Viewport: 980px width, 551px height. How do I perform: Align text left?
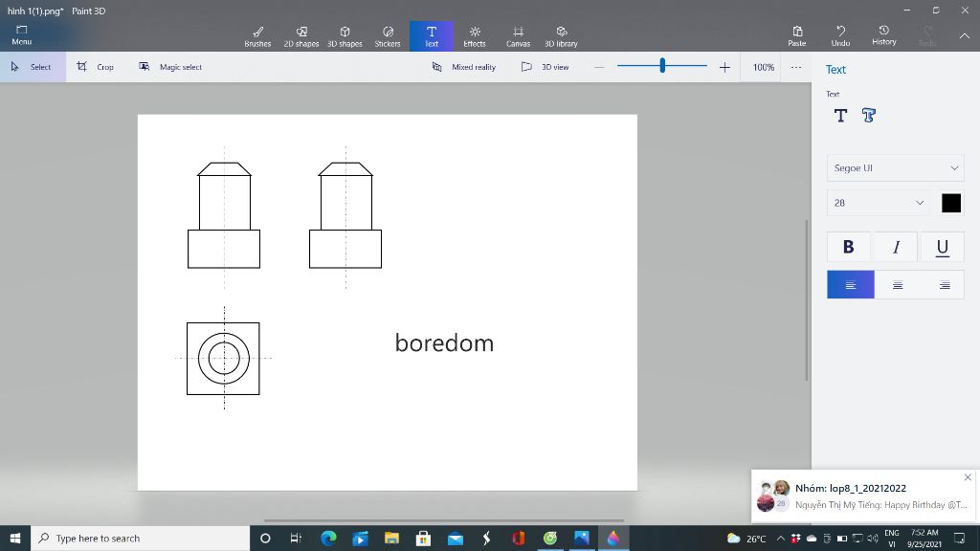(x=851, y=285)
